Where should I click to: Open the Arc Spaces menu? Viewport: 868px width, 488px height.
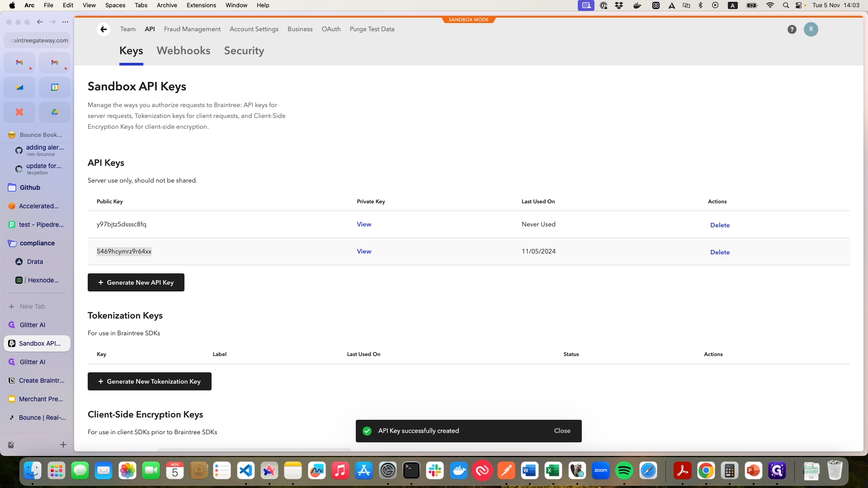[115, 5]
